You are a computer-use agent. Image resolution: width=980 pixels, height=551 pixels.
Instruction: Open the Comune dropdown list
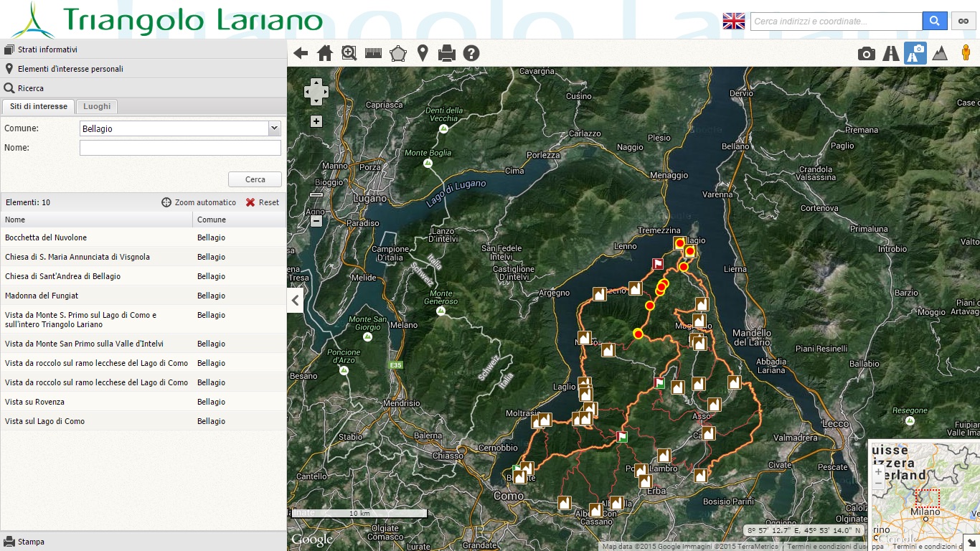(274, 128)
